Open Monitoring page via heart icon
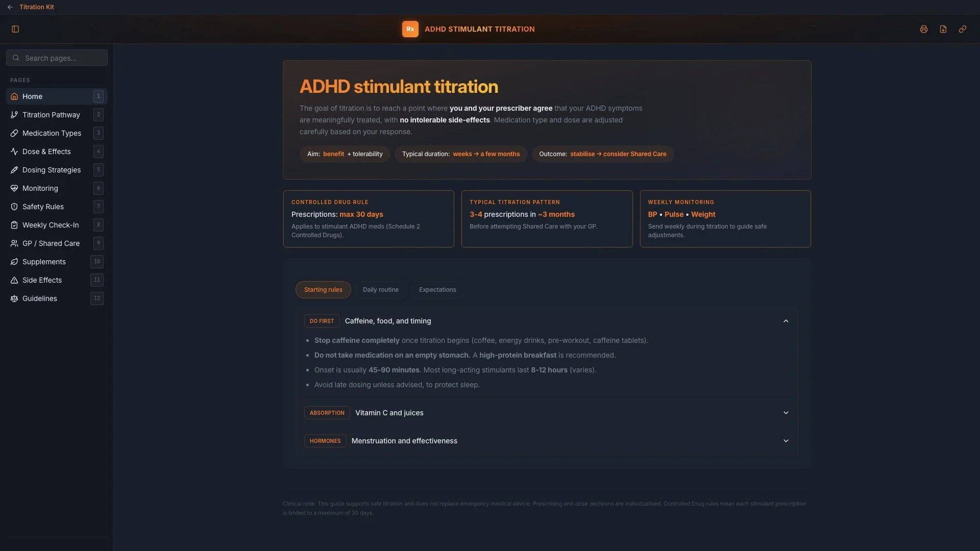This screenshot has width=980, height=551. [x=14, y=188]
